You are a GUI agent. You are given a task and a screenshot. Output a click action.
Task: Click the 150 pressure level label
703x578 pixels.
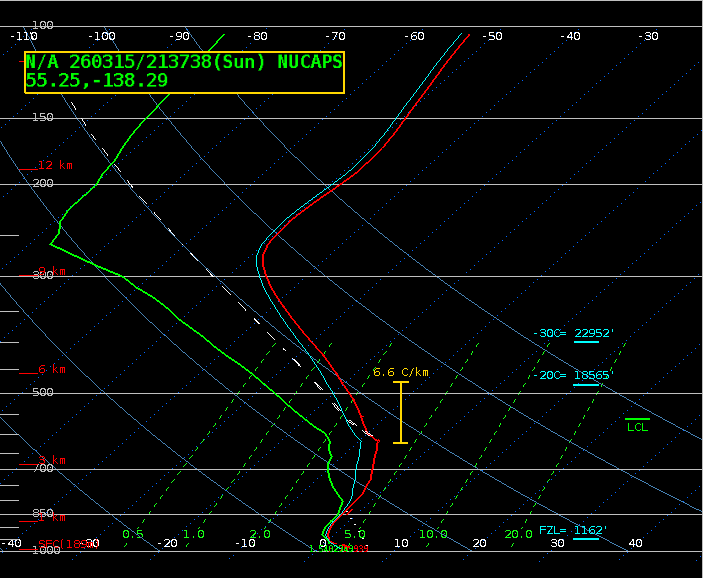point(42,117)
